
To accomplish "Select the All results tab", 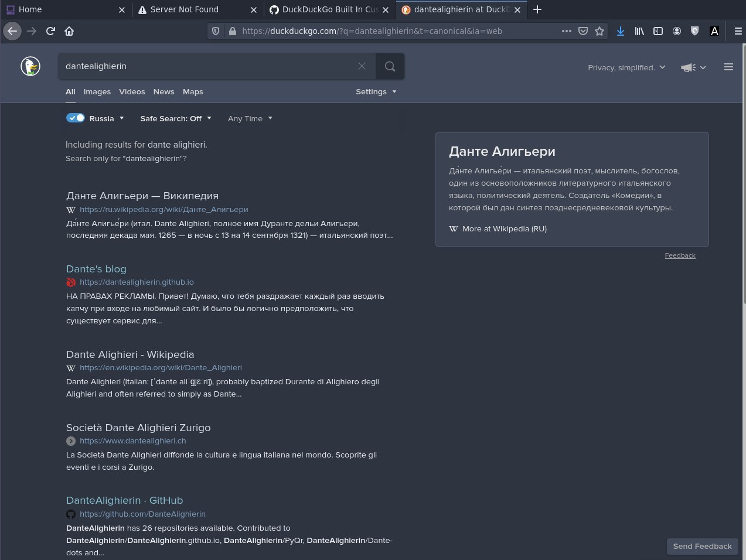I will click(x=70, y=92).
